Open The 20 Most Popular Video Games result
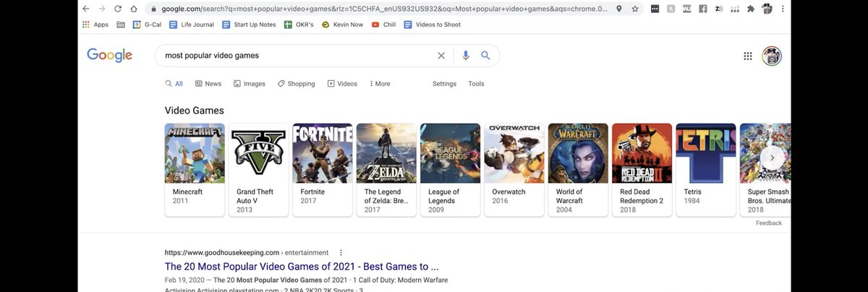Screen dimensions: 868x292 click(x=302, y=267)
